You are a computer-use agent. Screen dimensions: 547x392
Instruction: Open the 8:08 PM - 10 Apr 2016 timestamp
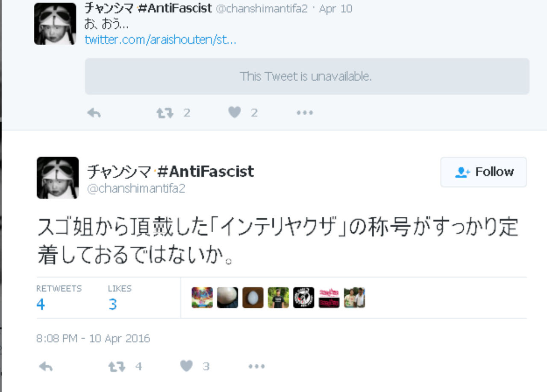(x=93, y=339)
